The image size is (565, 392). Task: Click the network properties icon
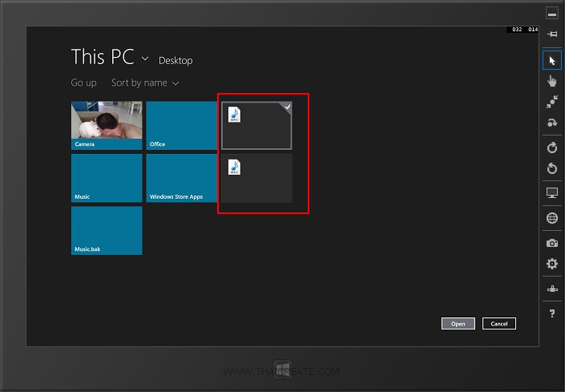pyautogui.click(x=551, y=289)
